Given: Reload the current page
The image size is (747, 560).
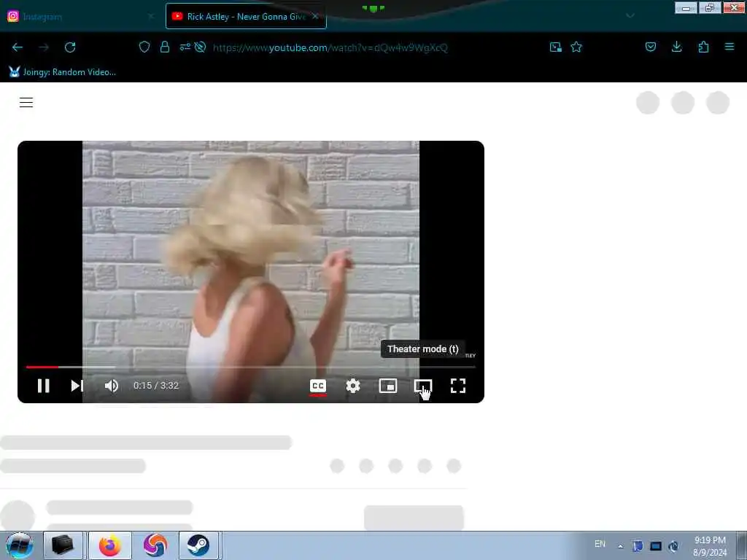Looking at the screenshot, I should point(70,47).
